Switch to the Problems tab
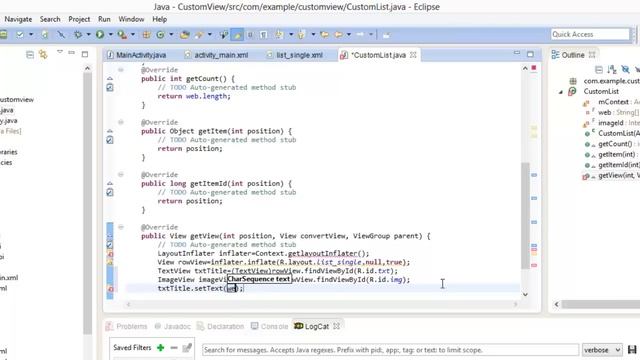The image size is (640, 360). [x=127, y=327]
